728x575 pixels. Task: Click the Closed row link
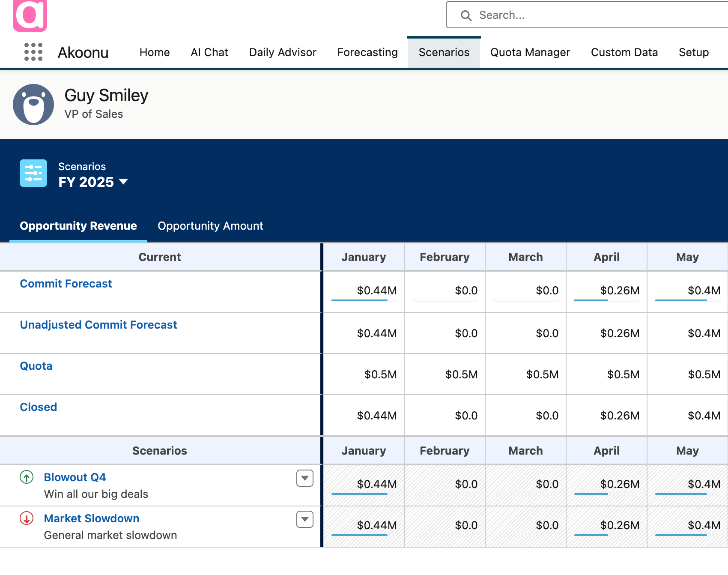(x=39, y=407)
